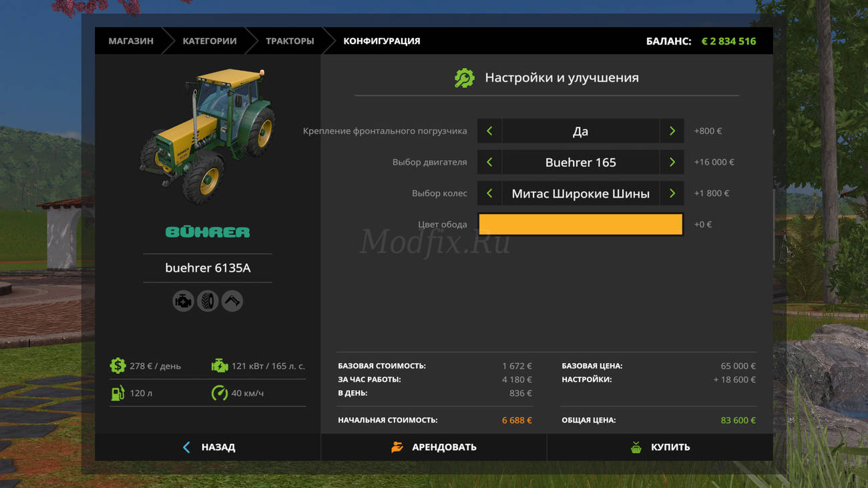868x488 pixels.
Task: Click the Арендовать lease button
Action: click(x=434, y=447)
